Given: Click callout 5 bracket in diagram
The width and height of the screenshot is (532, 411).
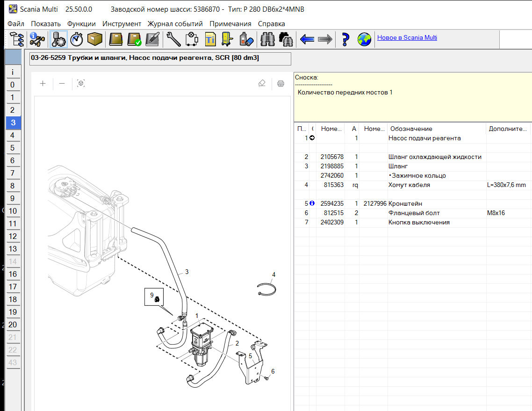Looking at the screenshot, I should click(251, 356).
